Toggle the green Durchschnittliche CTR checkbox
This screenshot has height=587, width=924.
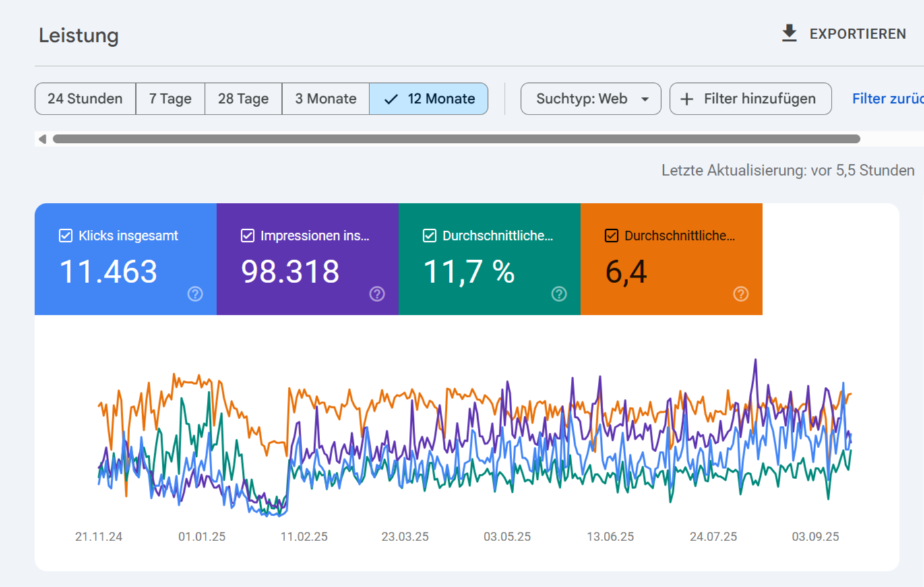pyautogui.click(x=429, y=236)
